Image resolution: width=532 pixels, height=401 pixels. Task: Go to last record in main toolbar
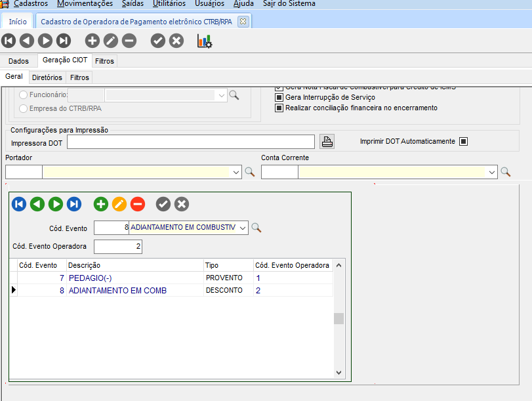pyautogui.click(x=64, y=41)
